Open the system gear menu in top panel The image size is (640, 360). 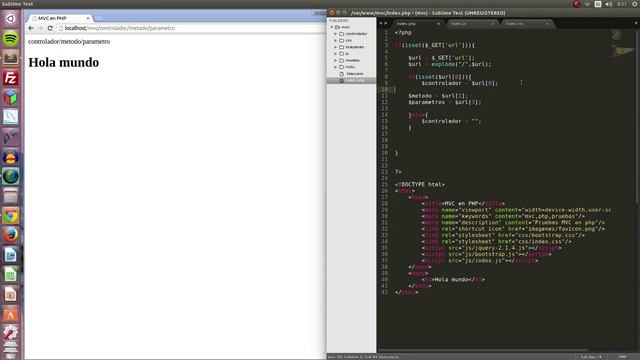click(x=635, y=4)
